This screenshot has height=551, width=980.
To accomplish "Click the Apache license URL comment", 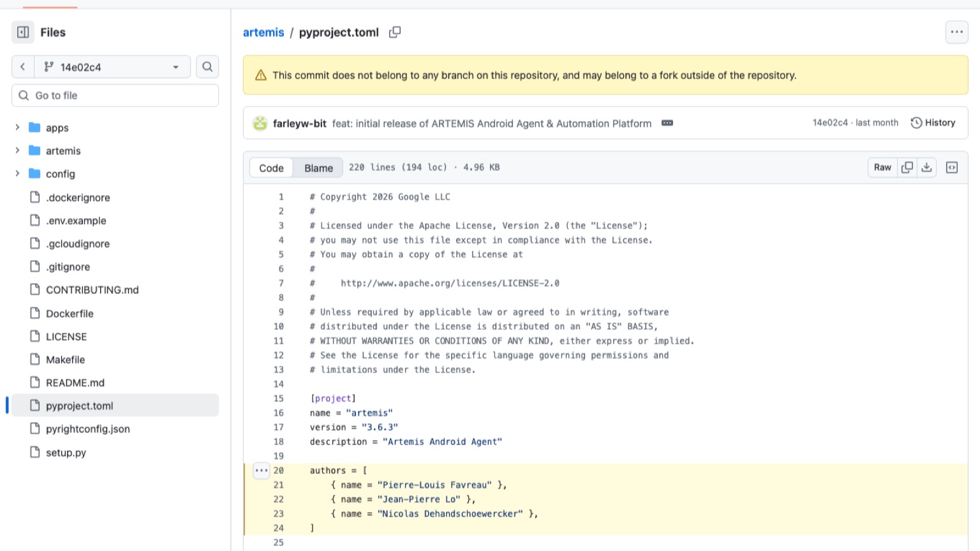I will click(x=434, y=283).
